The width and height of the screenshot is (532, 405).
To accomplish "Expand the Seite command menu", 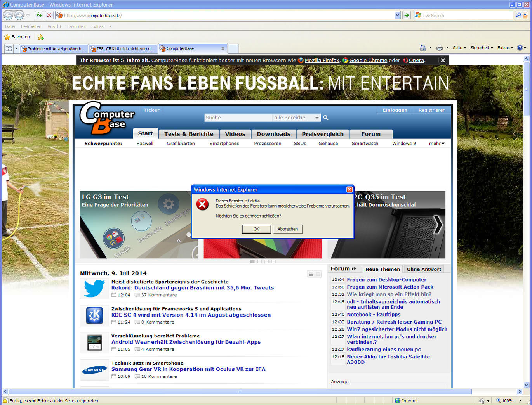I will click(x=459, y=48).
